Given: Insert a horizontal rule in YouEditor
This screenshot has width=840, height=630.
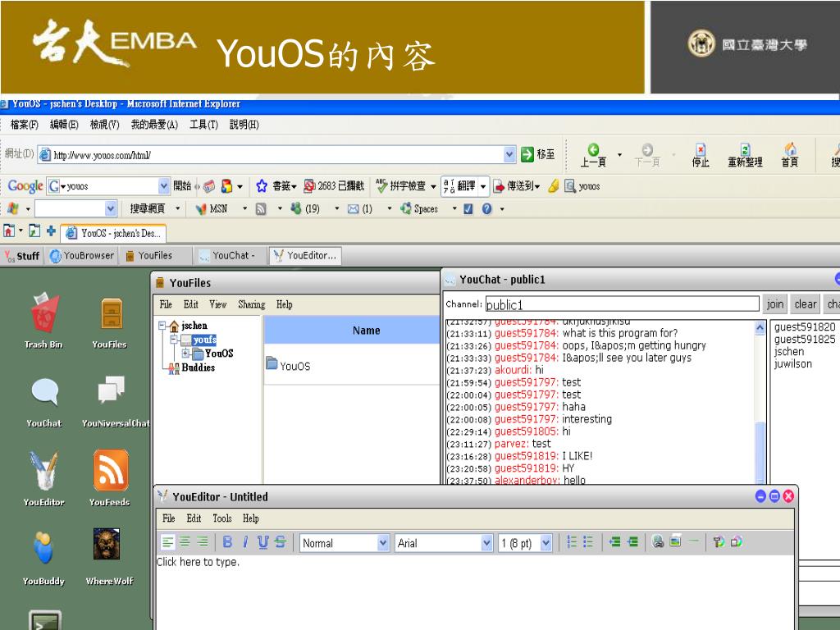Looking at the screenshot, I should tap(694, 541).
